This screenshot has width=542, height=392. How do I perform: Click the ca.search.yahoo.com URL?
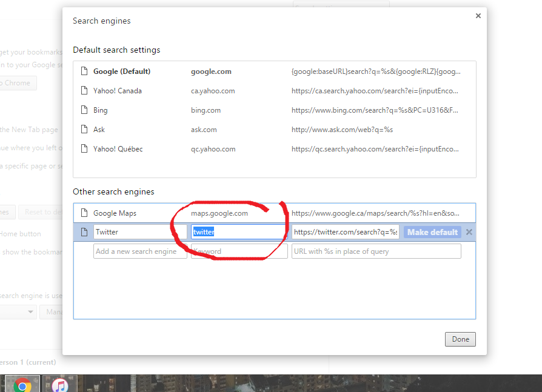point(375,91)
